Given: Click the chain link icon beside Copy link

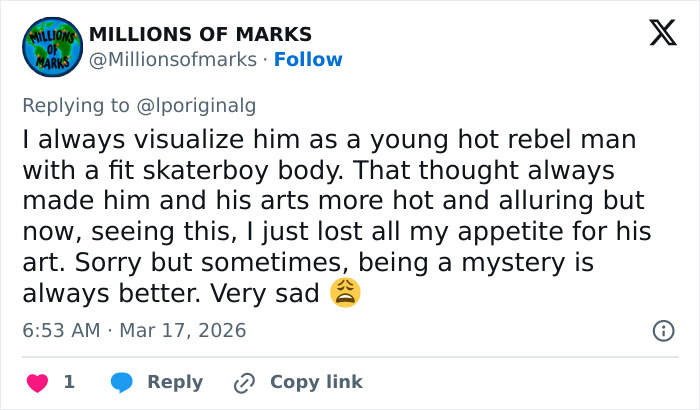Looking at the screenshot, I should coord(244,382).
